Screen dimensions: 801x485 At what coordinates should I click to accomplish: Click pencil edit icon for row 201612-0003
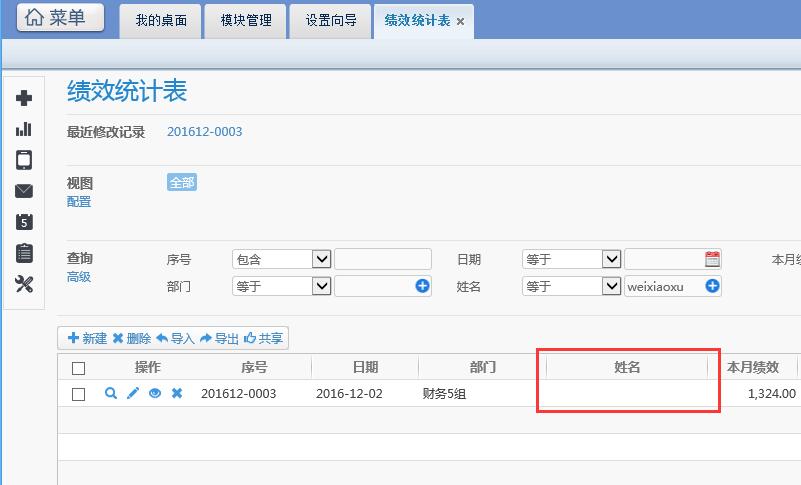[133, 393]
